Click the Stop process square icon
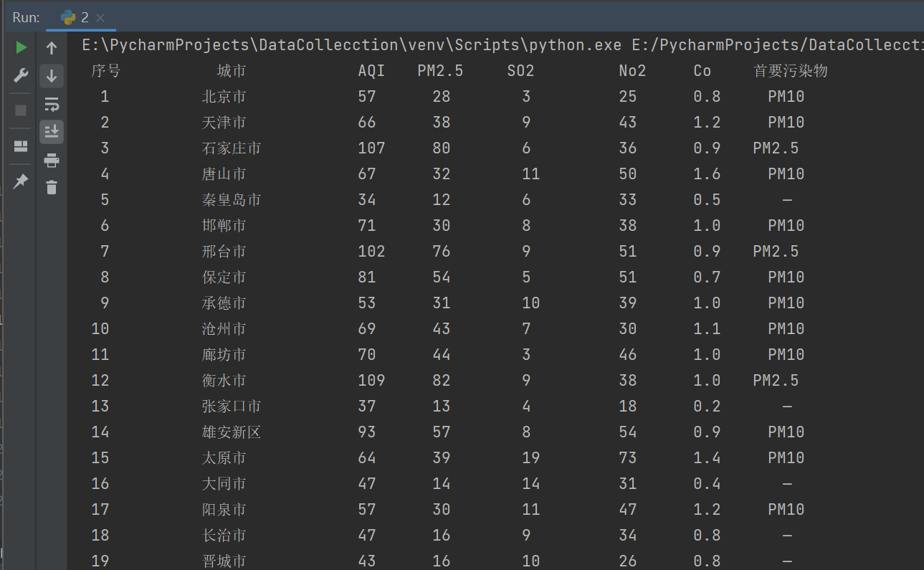The height and width of the screenshot is (570, 924). pyautogui.click(x=21, y=110)
